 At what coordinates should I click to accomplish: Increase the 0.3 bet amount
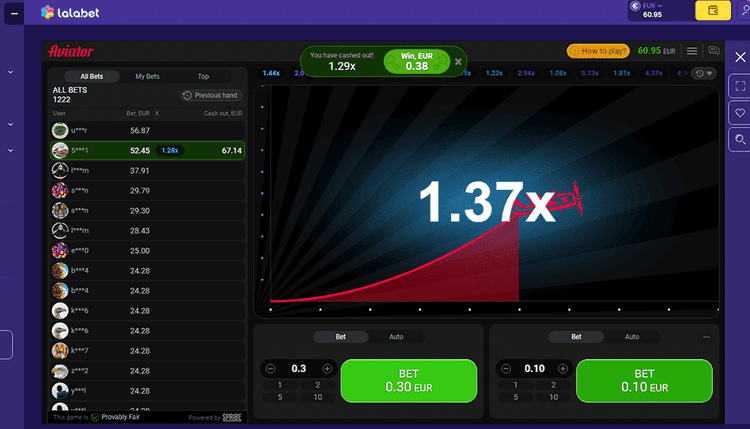point(327,369)
